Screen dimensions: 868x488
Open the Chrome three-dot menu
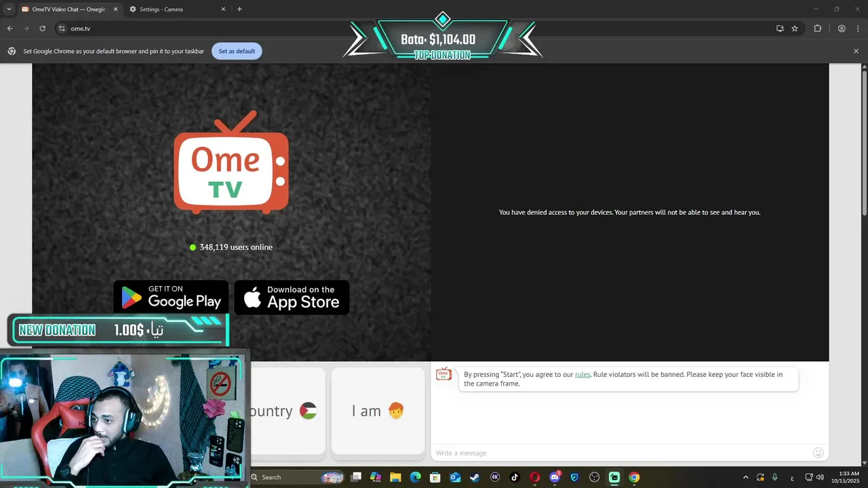(856, 28)
